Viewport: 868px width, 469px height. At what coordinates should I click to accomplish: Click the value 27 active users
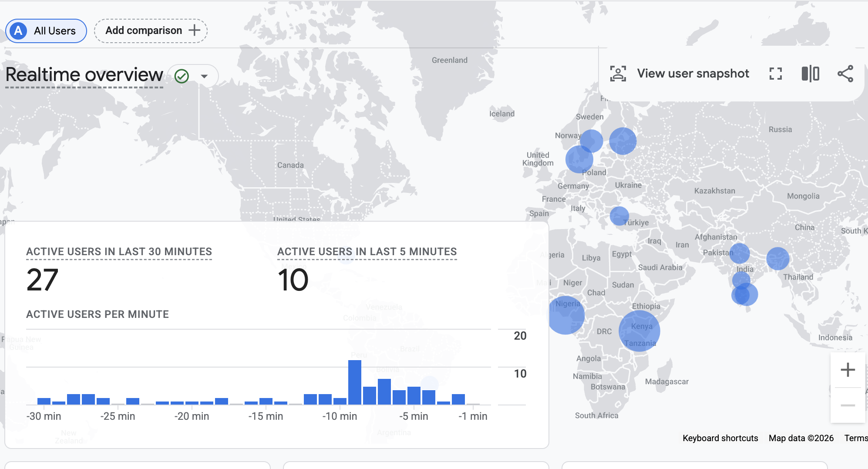(42, 280)
